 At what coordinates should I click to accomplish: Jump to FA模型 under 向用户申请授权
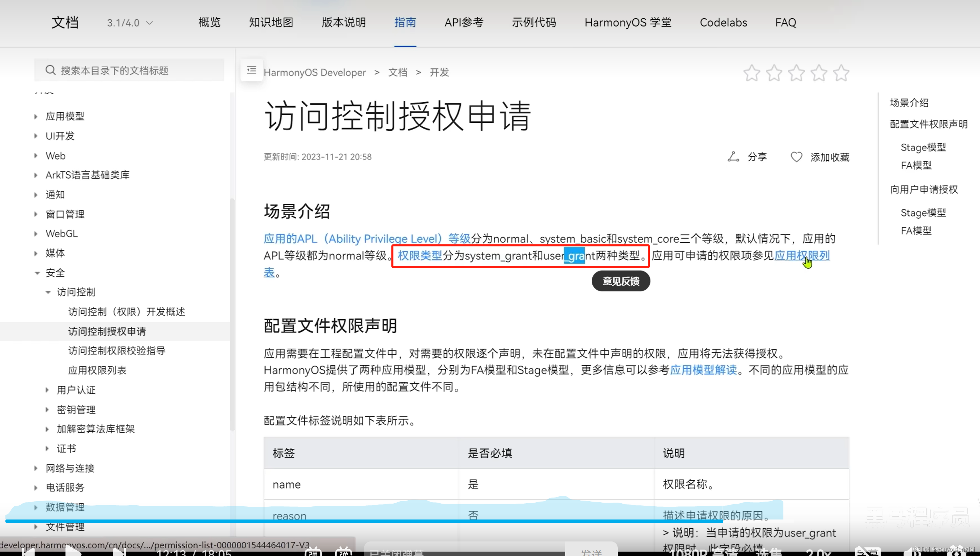click(x=916, y=231)
